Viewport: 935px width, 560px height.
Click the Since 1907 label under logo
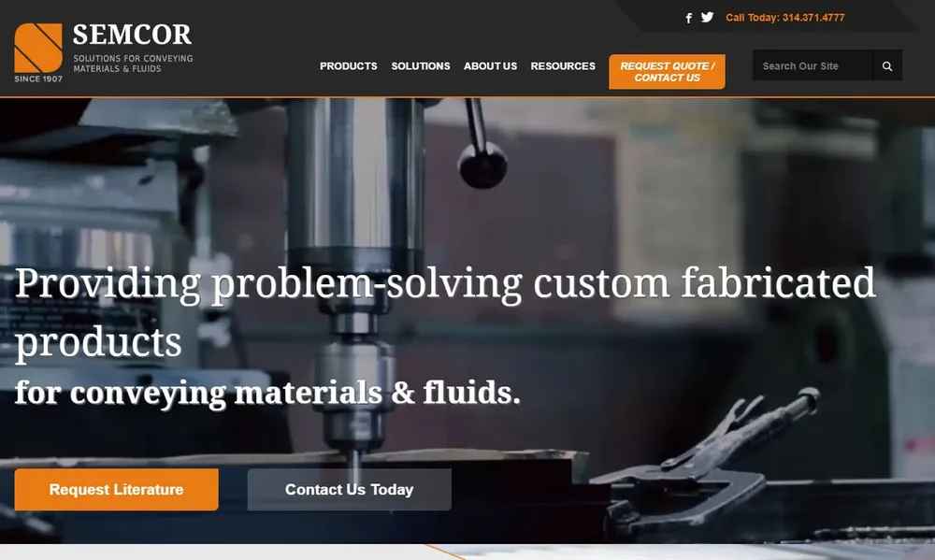coord(38,79)
